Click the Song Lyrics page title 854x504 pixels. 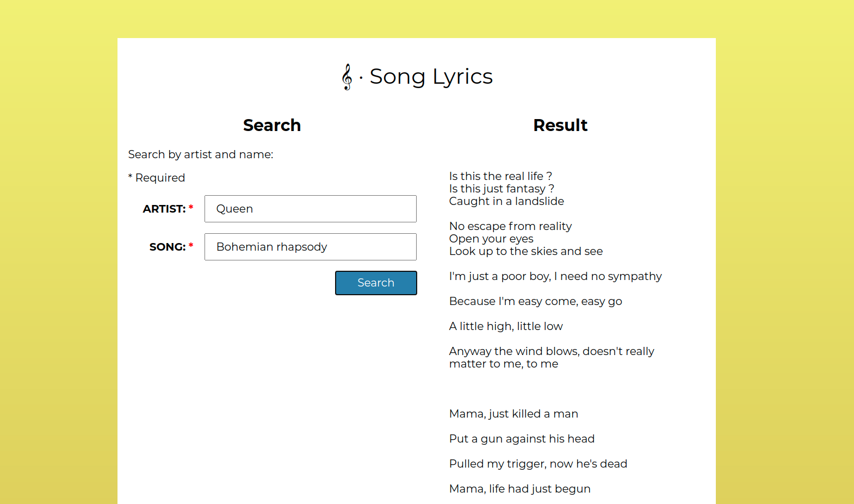click(431, 77)
